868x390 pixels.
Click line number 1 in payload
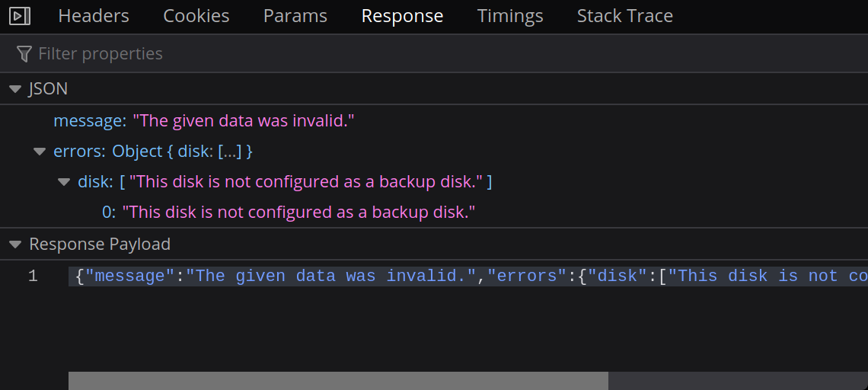(x=33, y=276)
